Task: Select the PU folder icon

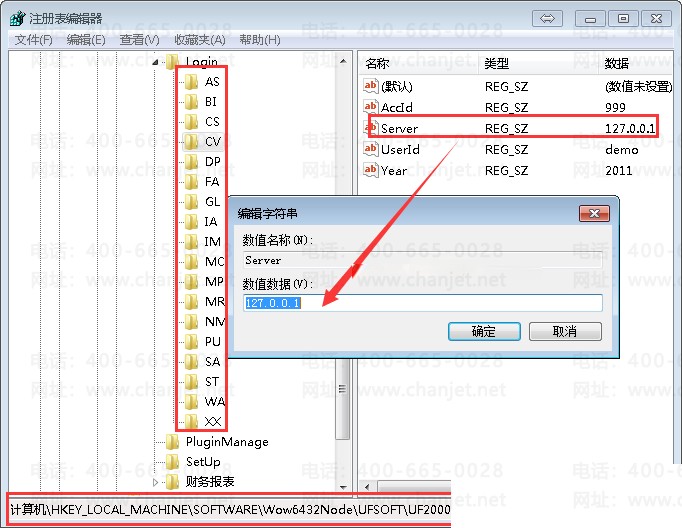Action: click(191, 341)
